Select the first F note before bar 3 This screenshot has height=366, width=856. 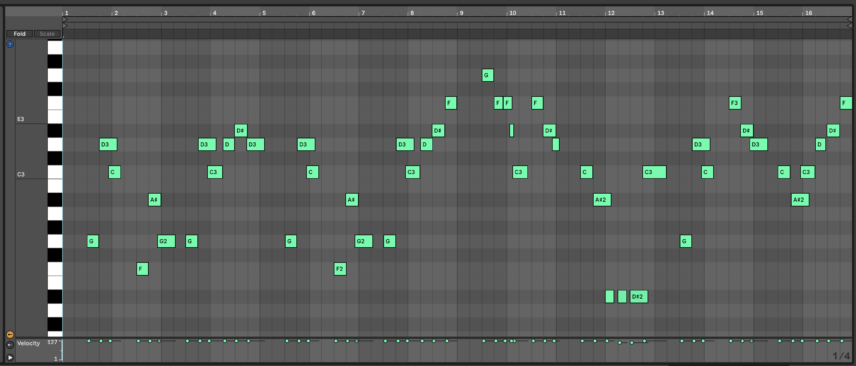click(142, 269)
